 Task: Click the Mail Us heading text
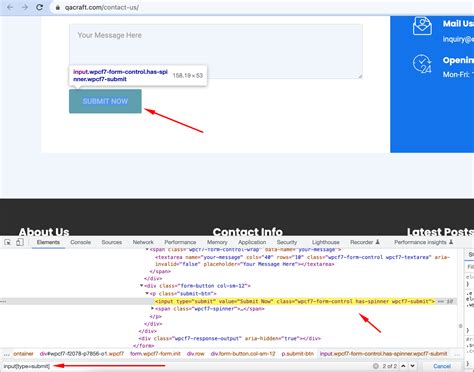pyautogui.click(x=458, y=24)
